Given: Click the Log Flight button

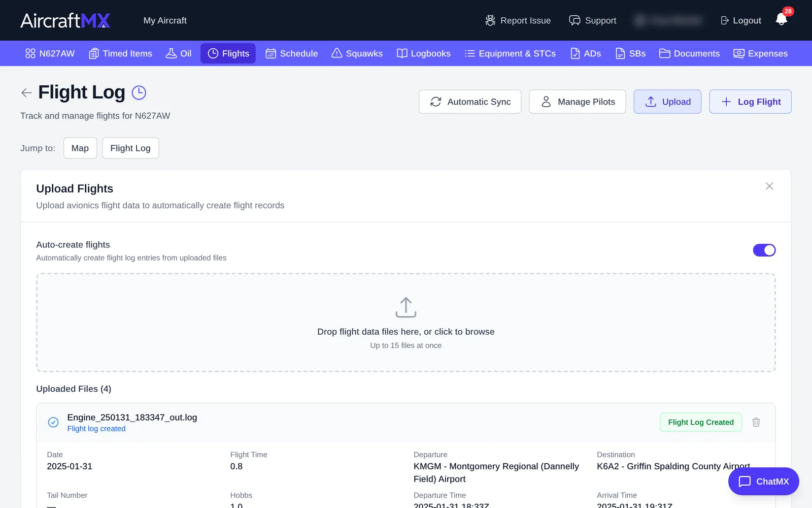Looking at the screenshot, I should [x=750, y=102].
